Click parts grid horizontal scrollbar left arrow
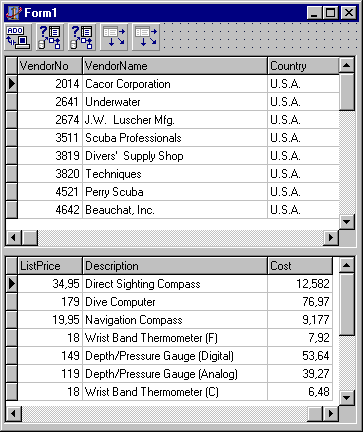Viewport: 363px width, 432px height. (14, 414)
